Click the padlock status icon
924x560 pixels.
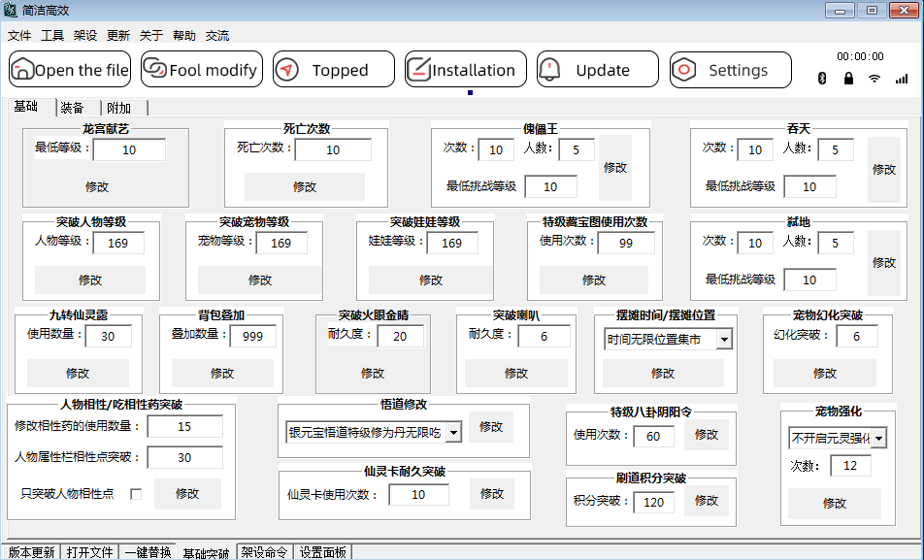pyautogui.click(x=848, y=79)
